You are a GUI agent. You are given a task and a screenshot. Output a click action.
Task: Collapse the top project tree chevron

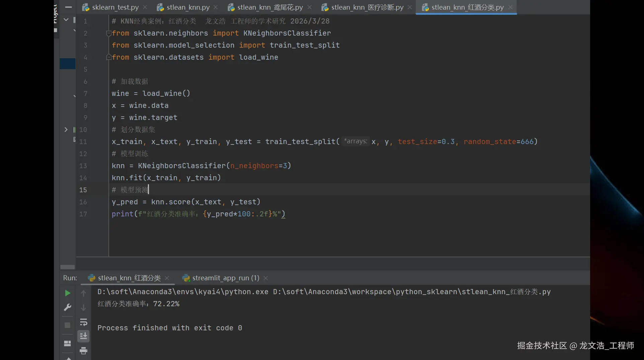[x=66, y=20]
